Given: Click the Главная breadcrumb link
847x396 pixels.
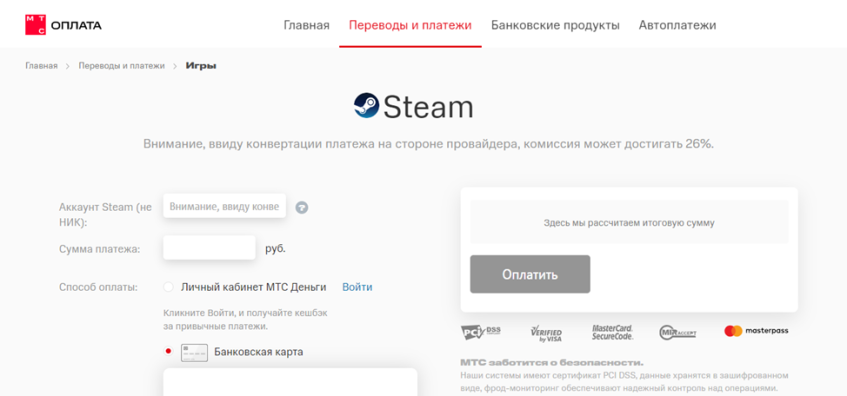Looking at the screenshot, I should tap(41, 66).
